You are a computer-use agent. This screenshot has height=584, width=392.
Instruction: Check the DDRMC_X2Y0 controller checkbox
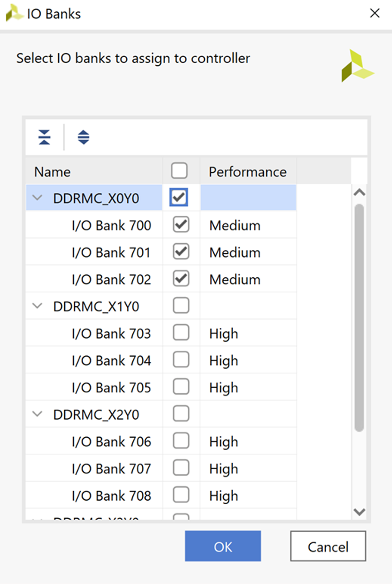[181, 414]
